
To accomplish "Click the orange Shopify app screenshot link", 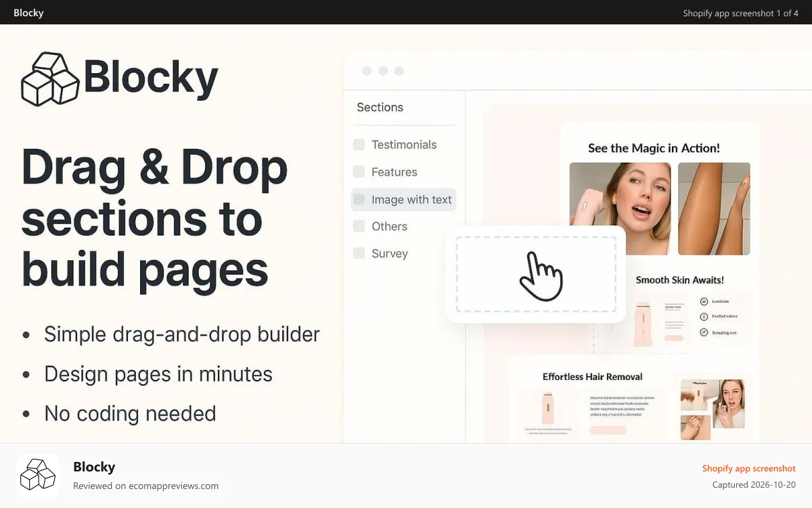I will pyautogui.click(x=748, y=468).
